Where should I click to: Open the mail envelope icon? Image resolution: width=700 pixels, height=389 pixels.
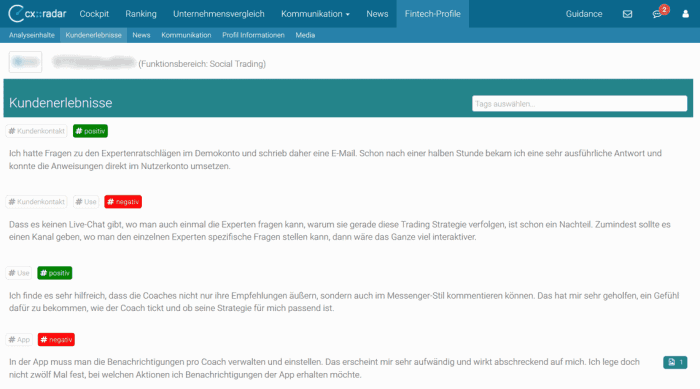[627, 14]
